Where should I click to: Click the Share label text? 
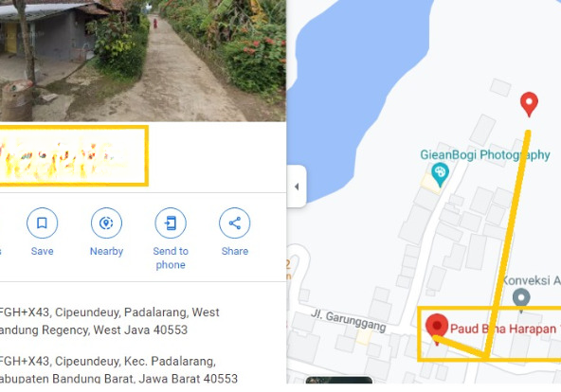(x=235, y=251)
